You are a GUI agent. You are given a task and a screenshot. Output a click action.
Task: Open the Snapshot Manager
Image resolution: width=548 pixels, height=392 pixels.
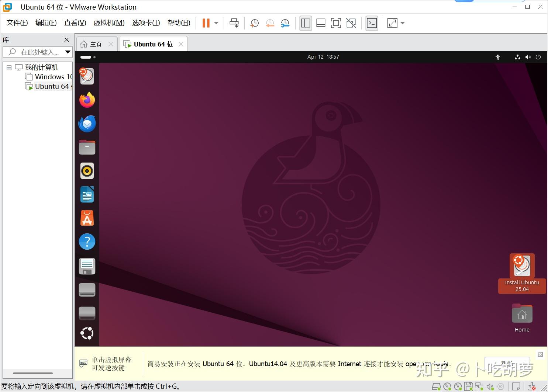[285, 23]
